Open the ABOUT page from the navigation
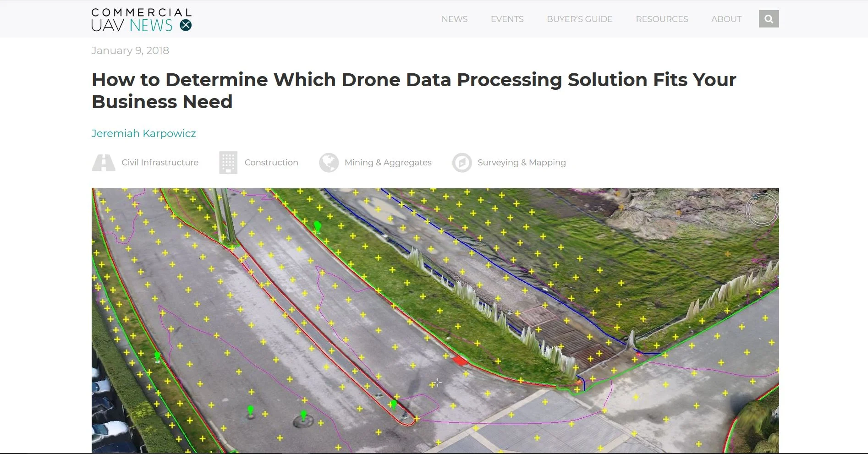Screen dimensions: 868x454 (726, 19)
